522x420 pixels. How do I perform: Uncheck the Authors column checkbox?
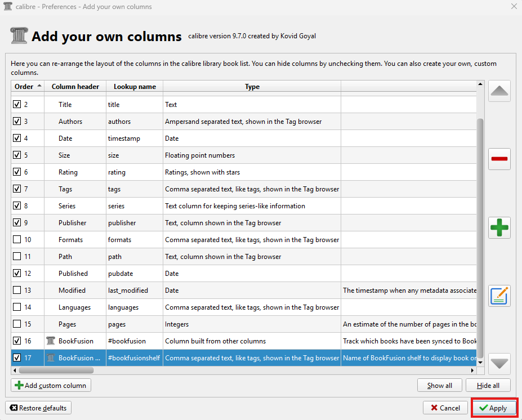[x=17, y=121]
